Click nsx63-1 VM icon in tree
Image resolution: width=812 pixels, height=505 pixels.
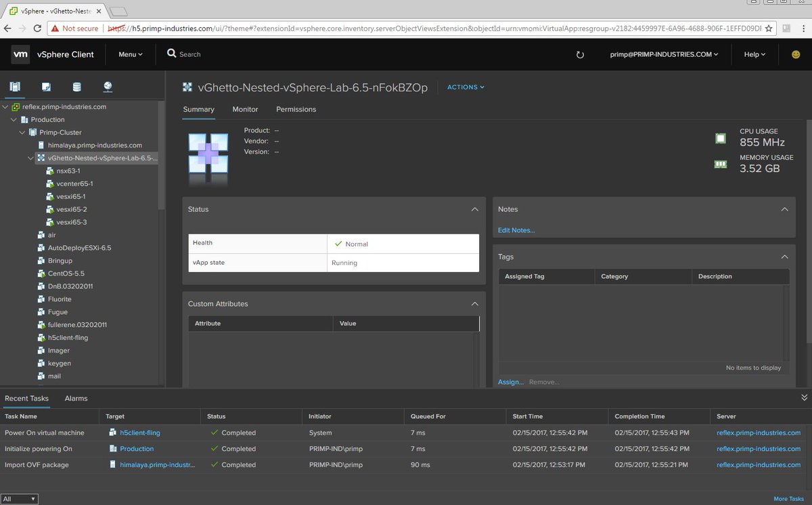(50, 171)
